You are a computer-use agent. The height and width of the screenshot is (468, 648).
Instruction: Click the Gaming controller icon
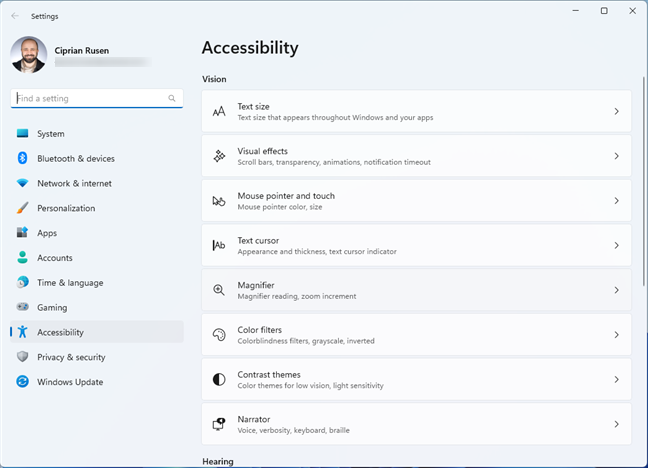tap(22, 307)
